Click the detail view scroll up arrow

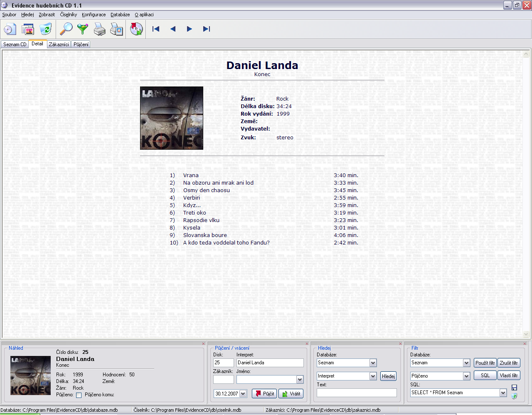[x=526, y=54]
